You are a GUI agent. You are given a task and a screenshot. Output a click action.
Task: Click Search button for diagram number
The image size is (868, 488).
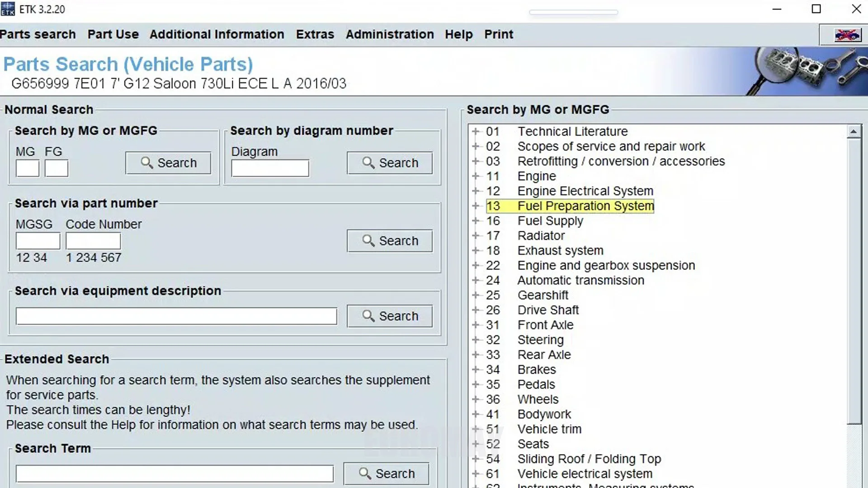point(390,163)
